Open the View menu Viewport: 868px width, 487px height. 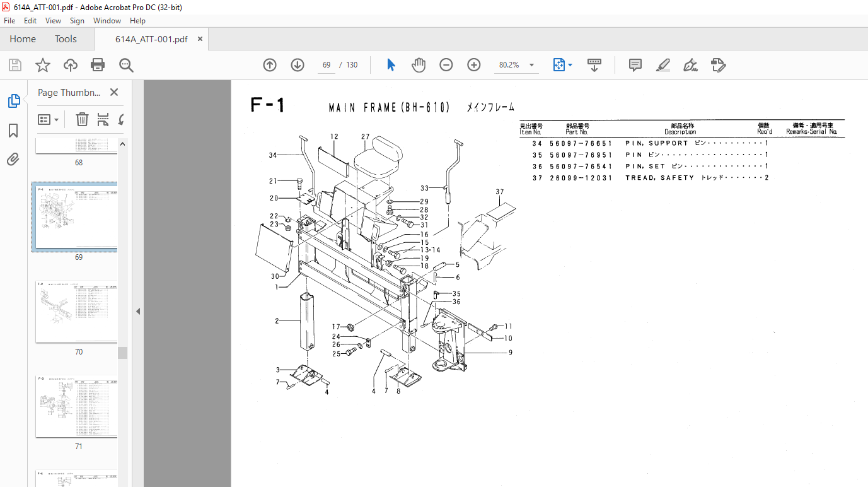tap(54, 21)
